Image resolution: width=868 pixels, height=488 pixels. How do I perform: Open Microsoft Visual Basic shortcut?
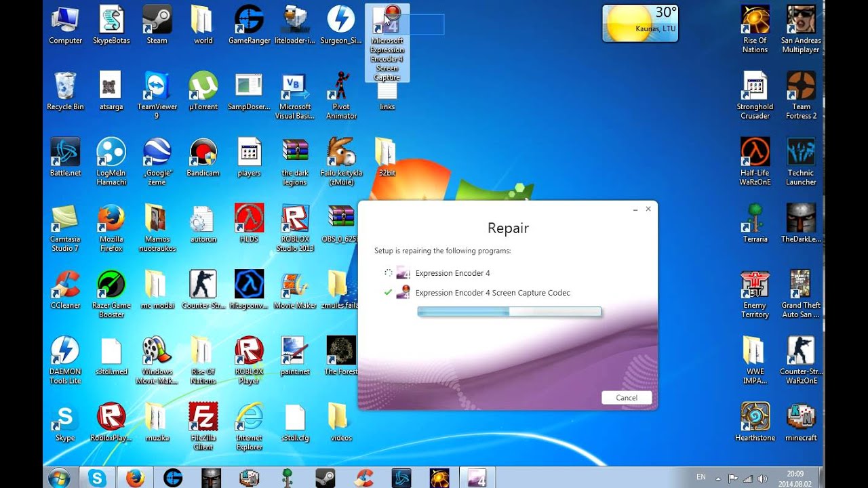pyautogui.click(x=295, y=96)
